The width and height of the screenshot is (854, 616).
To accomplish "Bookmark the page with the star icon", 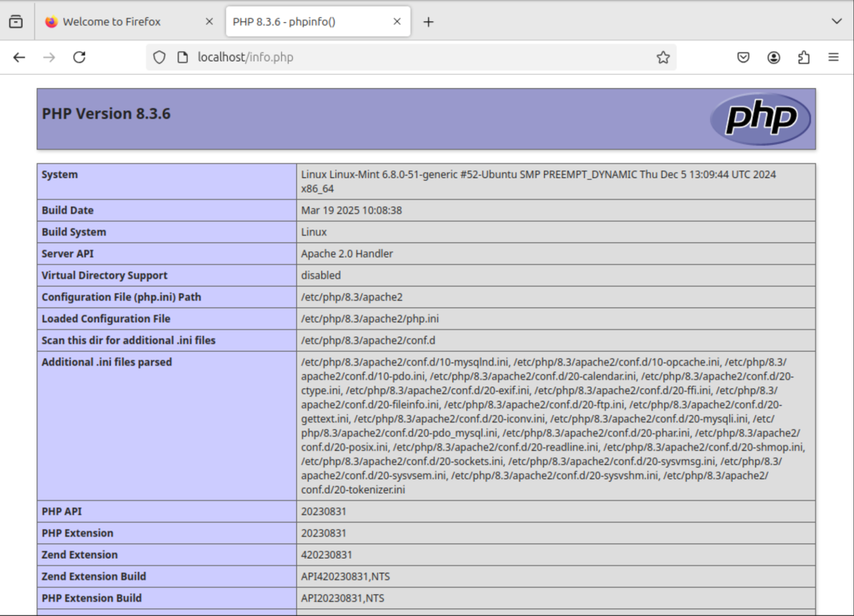I will [x=663, y=57].
